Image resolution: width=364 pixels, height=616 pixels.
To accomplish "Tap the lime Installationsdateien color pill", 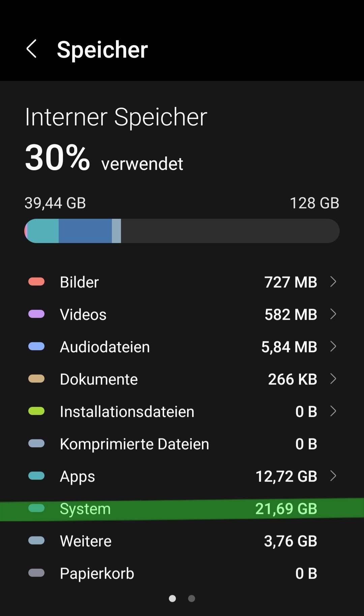I will click(36, 411).
